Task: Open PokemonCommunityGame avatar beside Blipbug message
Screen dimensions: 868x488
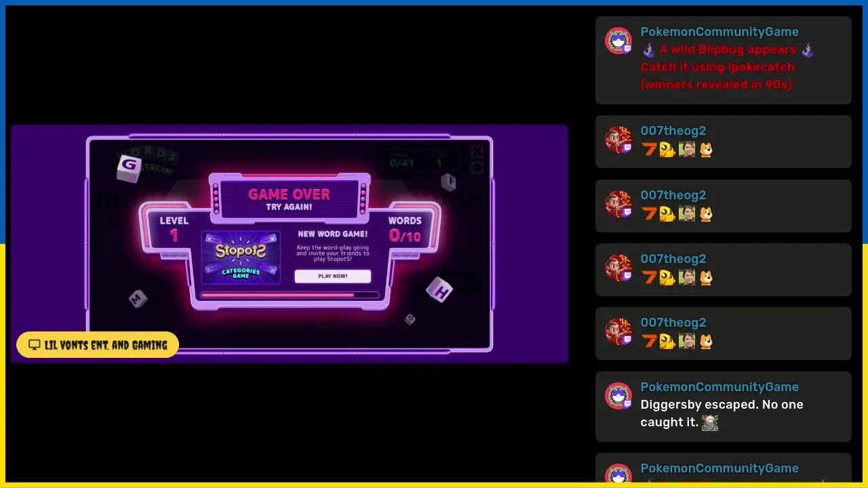Action: click(x=618, y=41)
